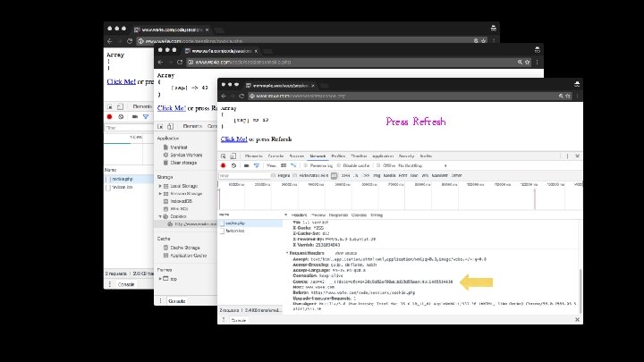Toggle the overview waterfall view icon
Screen dimensions: 644x362
coord(293,166)
